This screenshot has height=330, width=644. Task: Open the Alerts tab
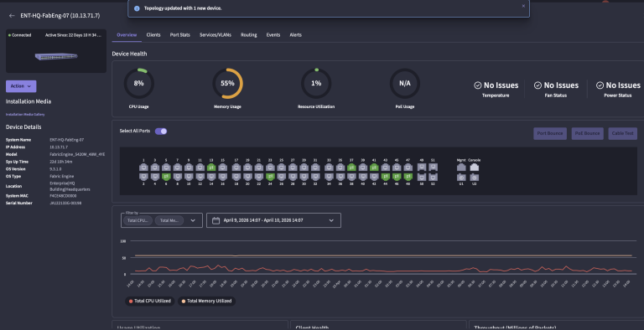pyautogui.click(x=296, y=35)
